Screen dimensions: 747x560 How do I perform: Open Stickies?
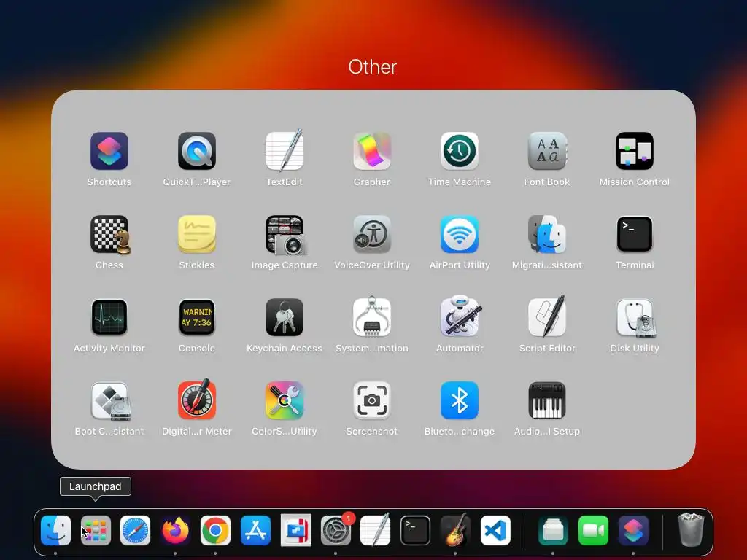tap(197, 234)
